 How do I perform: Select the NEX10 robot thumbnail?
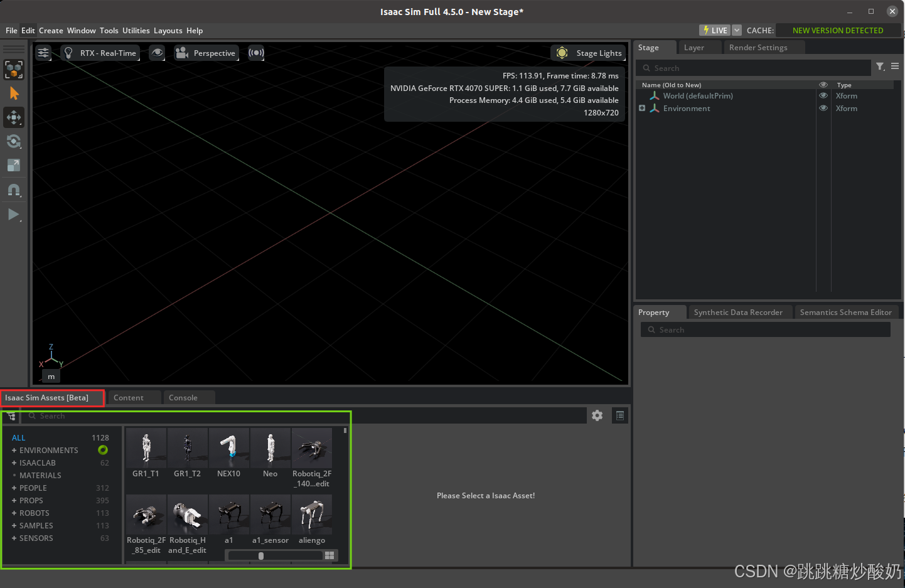(228, 448)
